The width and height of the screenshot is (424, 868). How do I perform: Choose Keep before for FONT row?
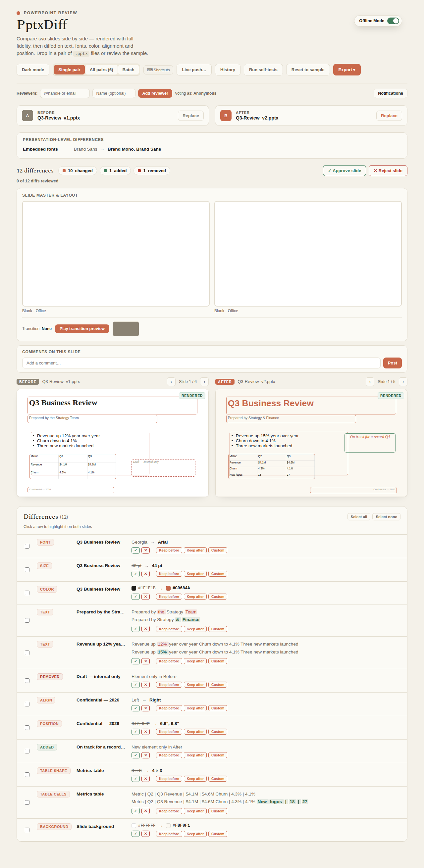169,550
